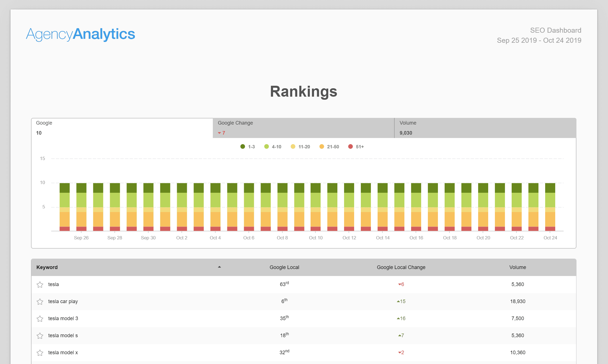Screen dimensions: 608x364
Task: Click the green up-arrow next to tesla model 3's change
Action: 398,318
